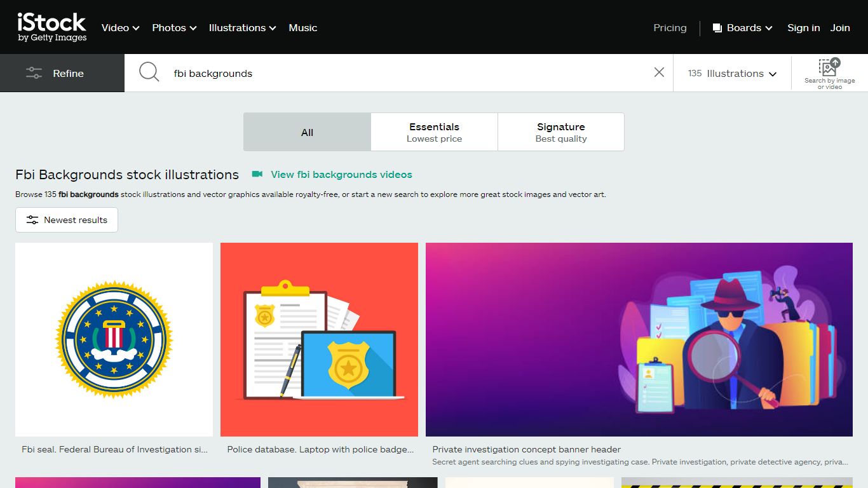Switch to Essentials lowest price tab
Viewport: 868px width, 488px height.
[x=434, y=132]
